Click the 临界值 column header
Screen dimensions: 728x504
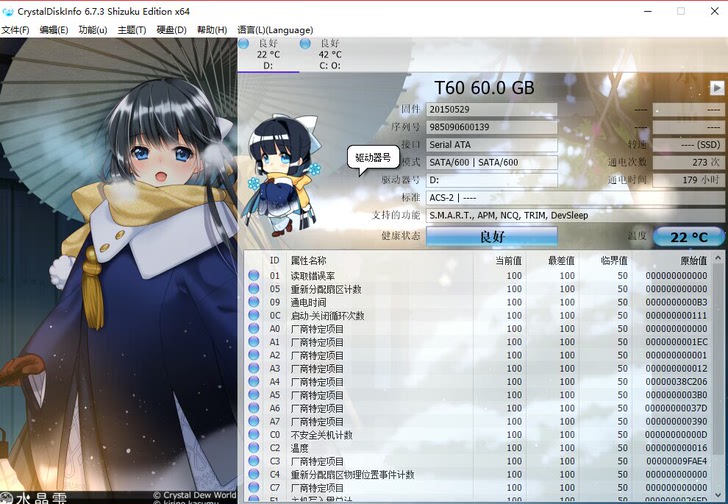tap(614, 260)
